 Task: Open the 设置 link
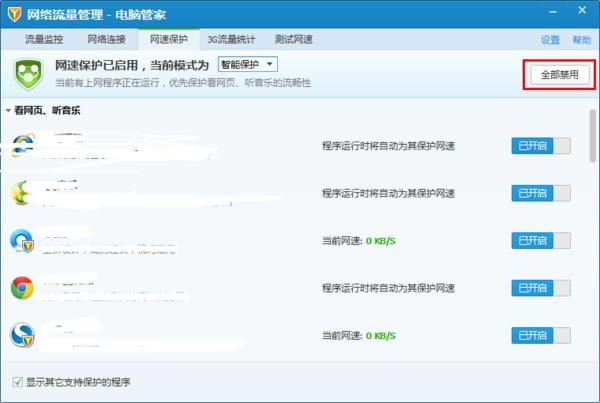pos(550,40)
